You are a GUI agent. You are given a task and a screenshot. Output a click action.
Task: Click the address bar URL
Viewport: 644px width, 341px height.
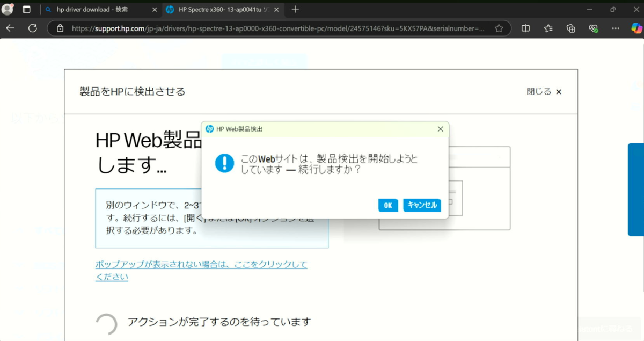(278, 28)
